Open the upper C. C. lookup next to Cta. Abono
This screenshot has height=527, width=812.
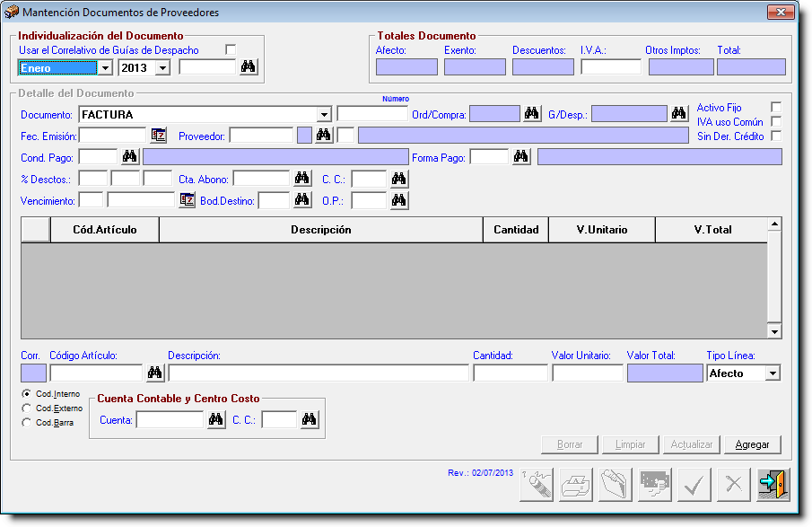point(398,179)
